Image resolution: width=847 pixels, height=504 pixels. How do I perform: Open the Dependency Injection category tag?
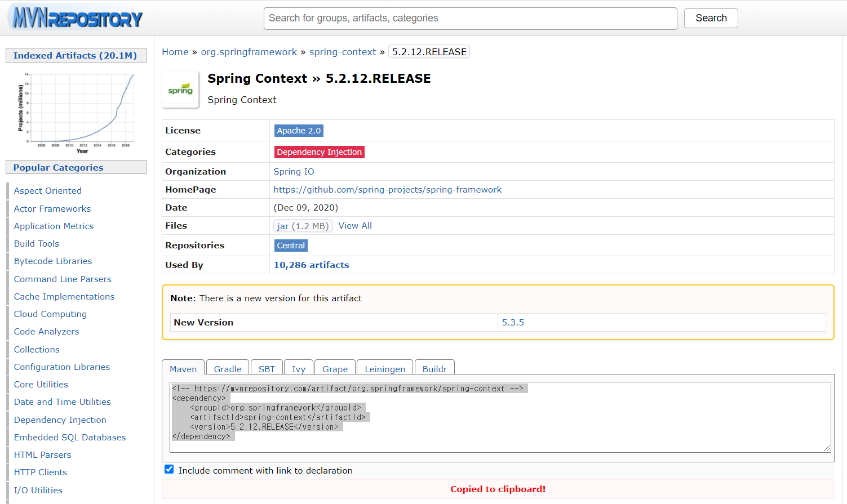click(x=320, y=152)
